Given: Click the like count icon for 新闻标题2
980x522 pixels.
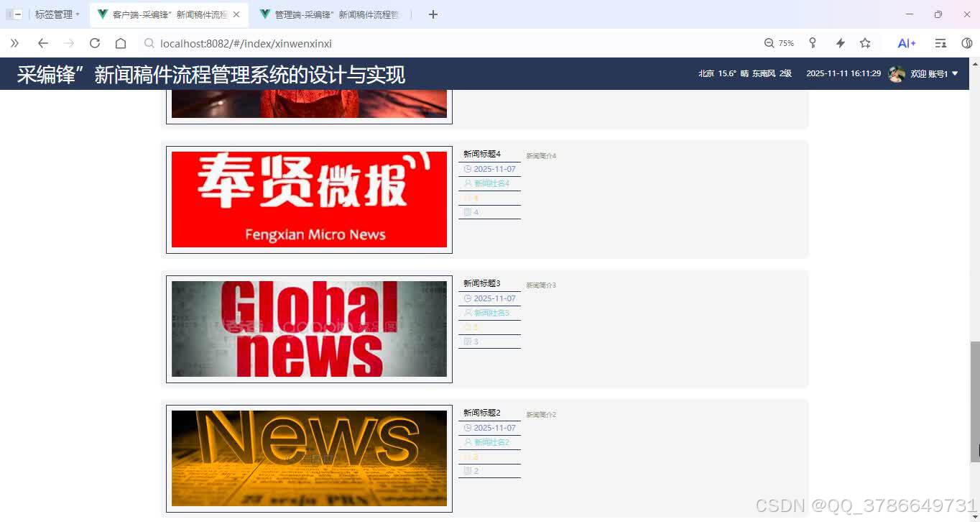Looking at the screenshot, I should (x=468, y=457).
